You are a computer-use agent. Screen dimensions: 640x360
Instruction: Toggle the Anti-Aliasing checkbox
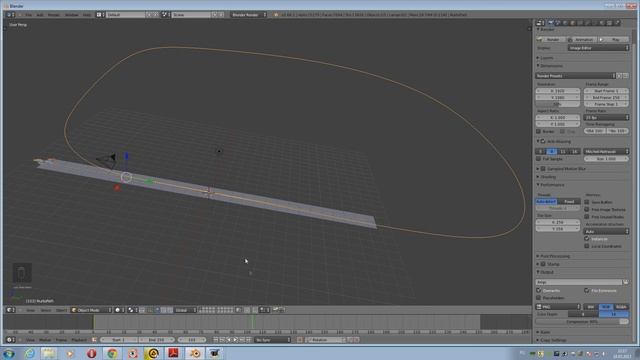pyautogui.click(x=543, y=142)
